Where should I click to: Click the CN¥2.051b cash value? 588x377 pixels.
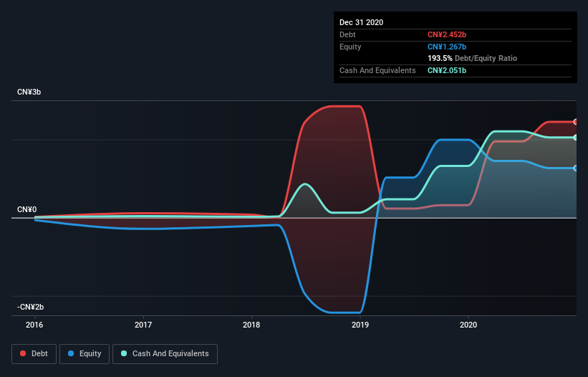(x=447, y=70)
